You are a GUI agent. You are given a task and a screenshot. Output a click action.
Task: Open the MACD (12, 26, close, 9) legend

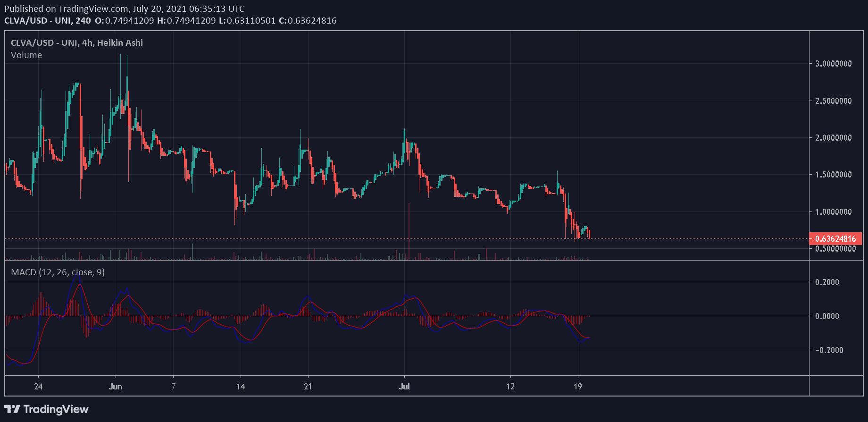58,272
